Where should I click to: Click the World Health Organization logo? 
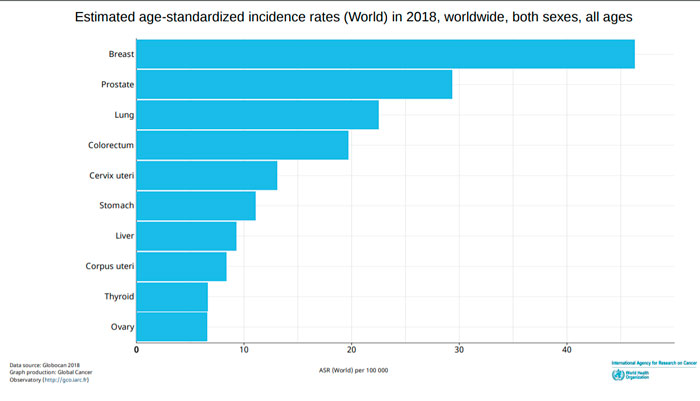click(x=630, y=375)
